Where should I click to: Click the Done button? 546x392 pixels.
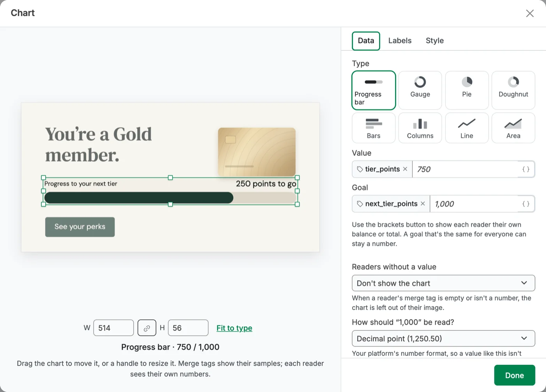(514, 375)
